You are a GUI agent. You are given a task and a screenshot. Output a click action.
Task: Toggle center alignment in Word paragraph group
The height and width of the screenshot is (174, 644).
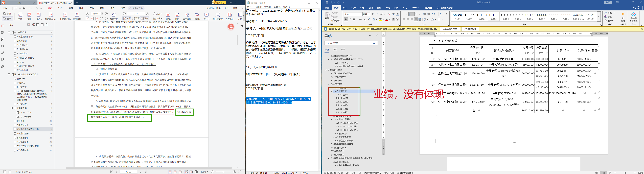pyautogui.click(x=408, y=19)
